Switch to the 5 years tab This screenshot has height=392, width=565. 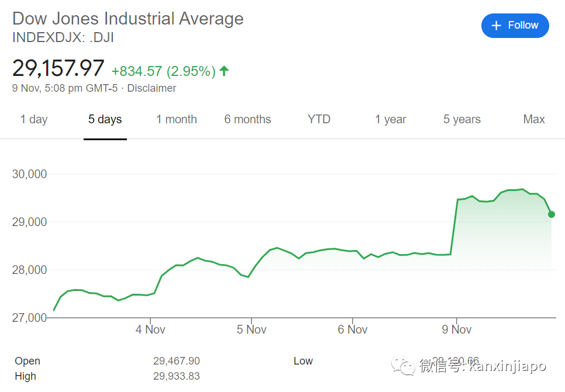462,119
